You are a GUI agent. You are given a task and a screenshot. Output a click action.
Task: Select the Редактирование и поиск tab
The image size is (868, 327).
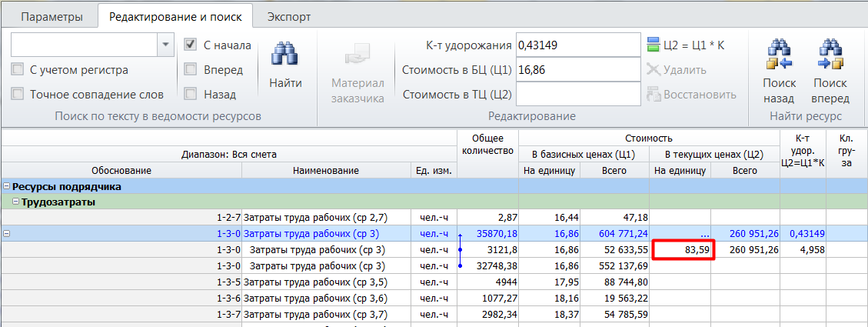point(175,17)
